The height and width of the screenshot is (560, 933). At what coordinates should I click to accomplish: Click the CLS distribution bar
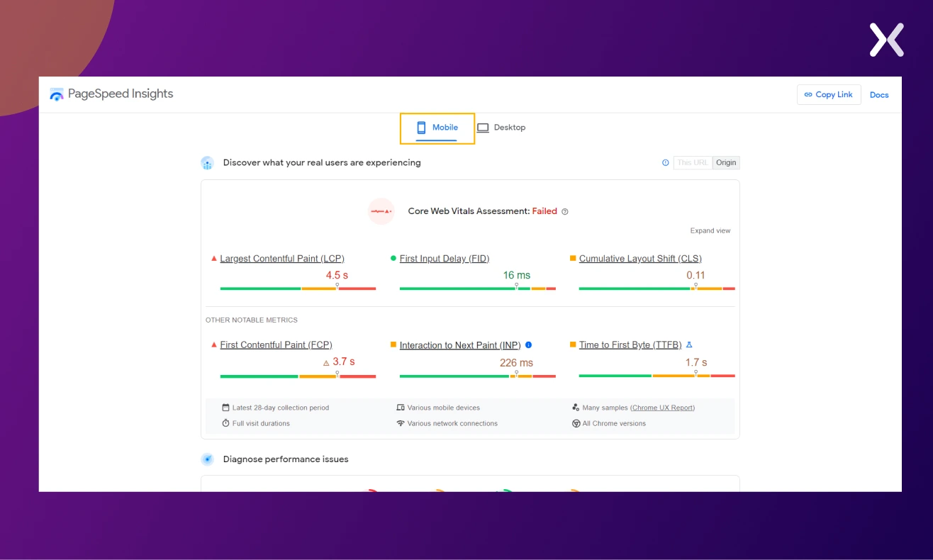pos(657,289)
